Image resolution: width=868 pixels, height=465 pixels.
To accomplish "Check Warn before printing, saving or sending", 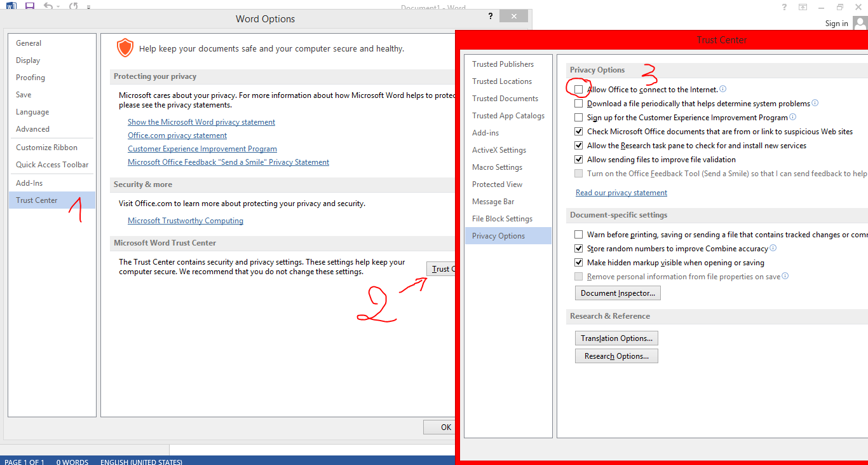I will [x=578, y=235].
